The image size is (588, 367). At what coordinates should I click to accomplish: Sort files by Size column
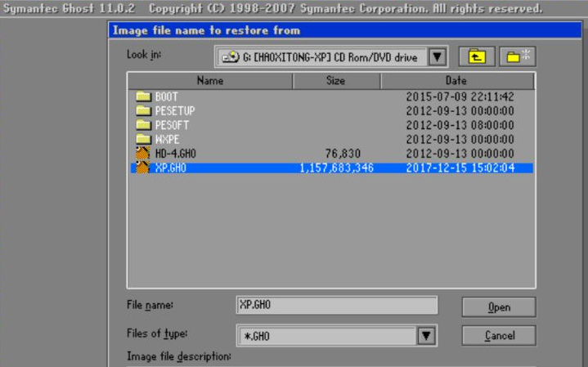336,81
